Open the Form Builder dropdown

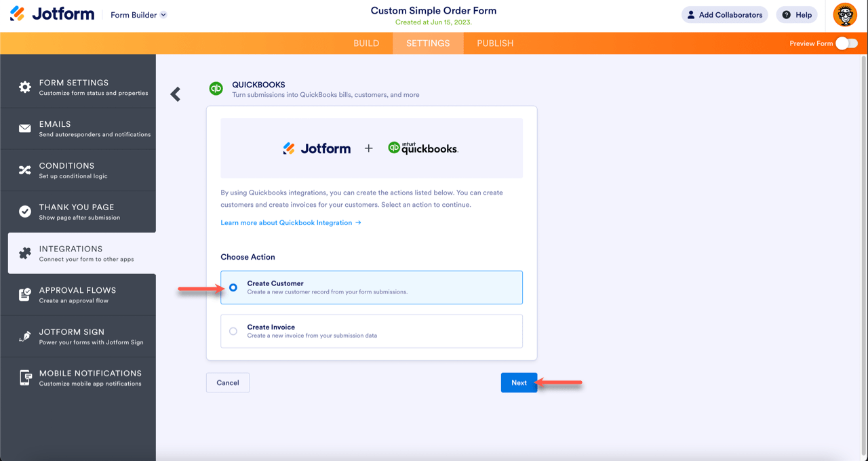pyautogui.click(x=138, y=15)
